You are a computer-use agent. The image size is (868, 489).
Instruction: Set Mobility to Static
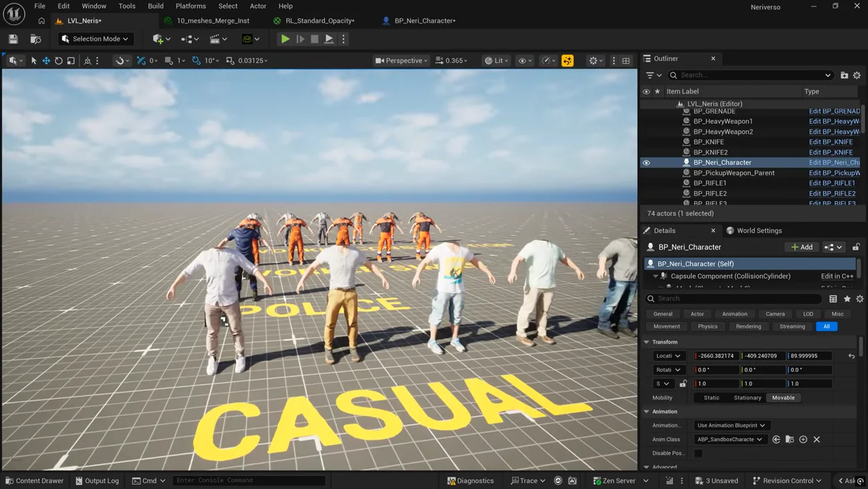coord(712,398)
